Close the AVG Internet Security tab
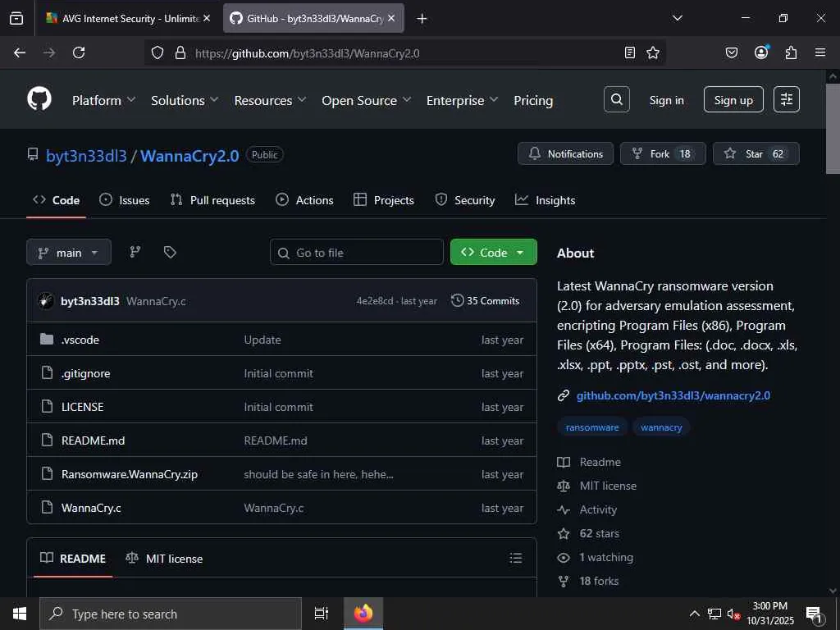The image size is (840, 630). (x=207, y=18)
